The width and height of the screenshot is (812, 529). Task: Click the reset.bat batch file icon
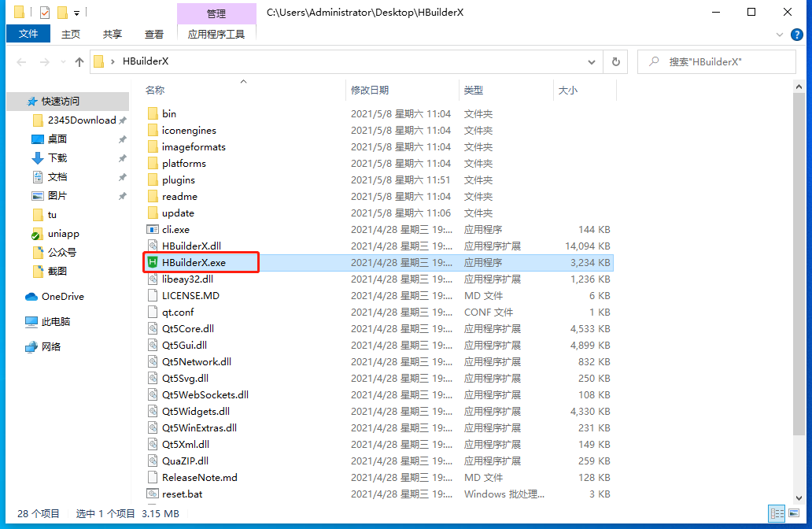153,494
